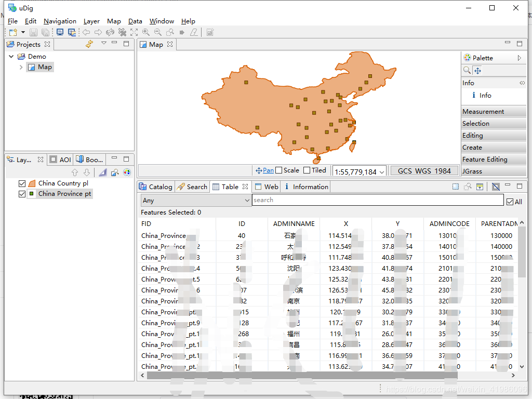532x399 pixels.
Task: Expand the Map tree node
Action: click(x=21, y=67)
